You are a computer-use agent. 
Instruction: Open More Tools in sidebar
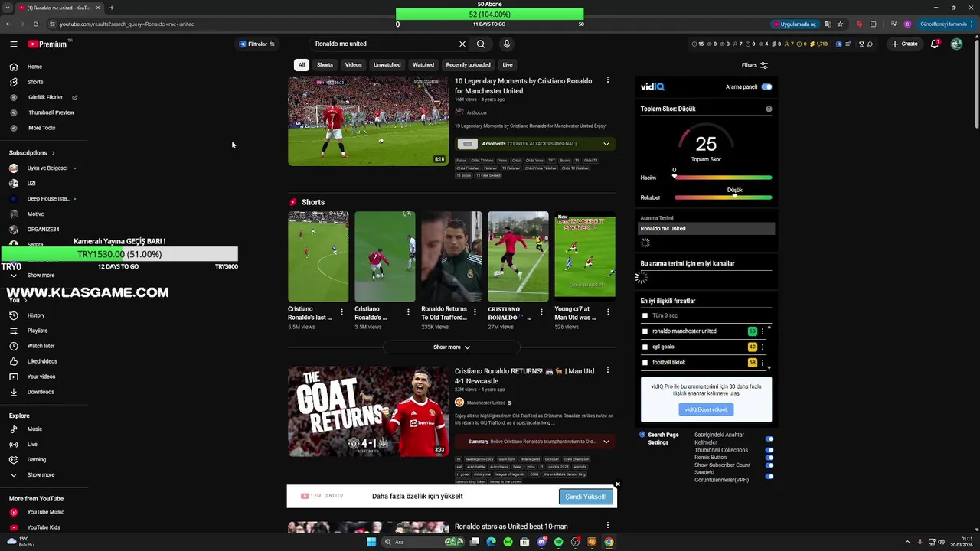(x=41, y=128)
